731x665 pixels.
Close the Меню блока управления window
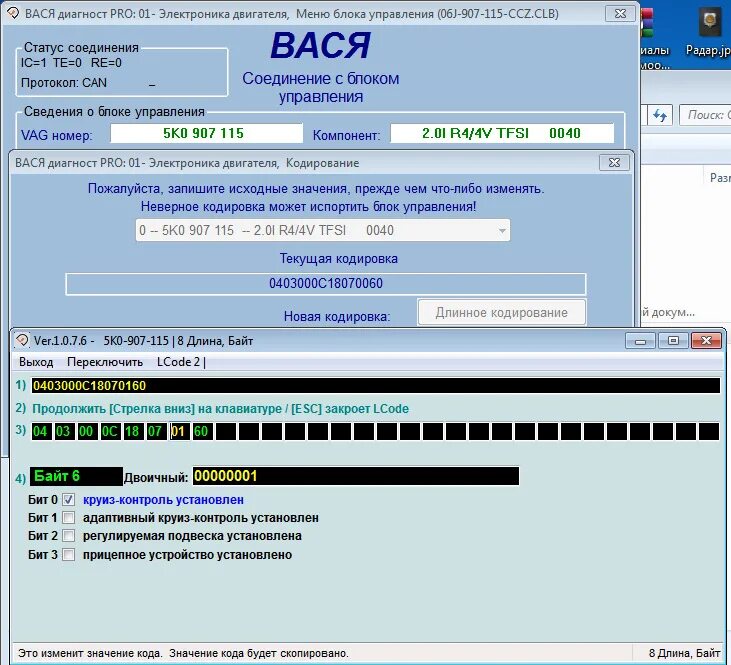[620, 14]
